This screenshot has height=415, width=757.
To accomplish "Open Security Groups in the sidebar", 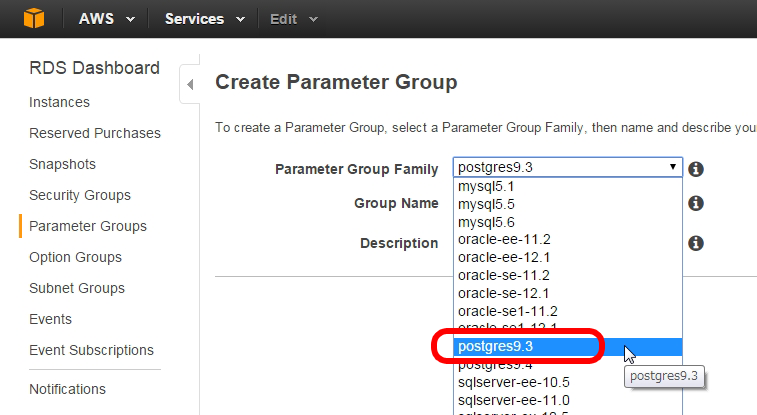I will (80, 195).
